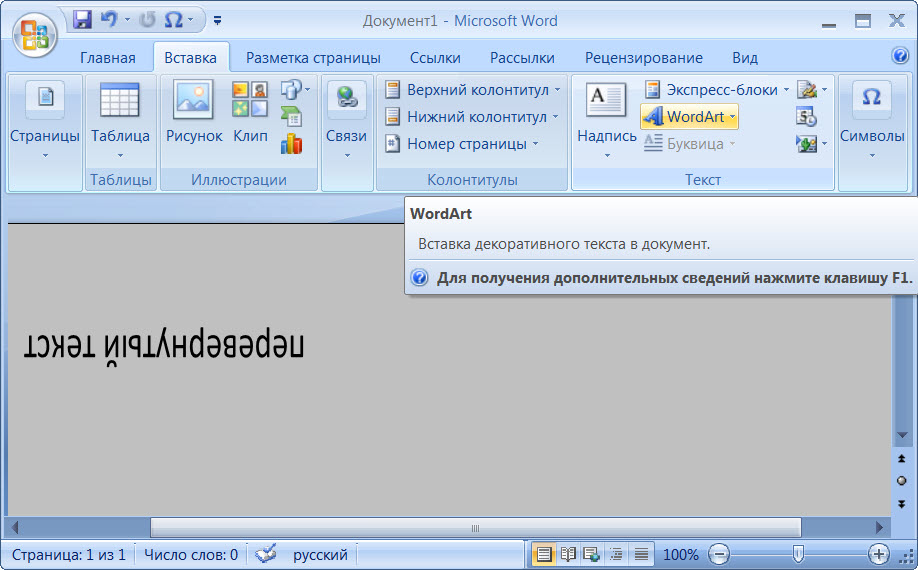Viewport: 918px width, 570px height.
Task: Click horizontal scrollbar left arrow
Action: 15,528
